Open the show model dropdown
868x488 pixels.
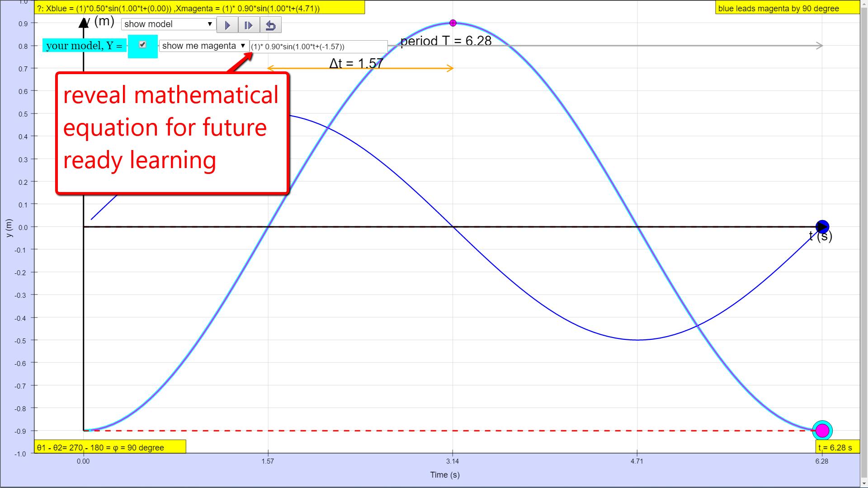[168, 24]
